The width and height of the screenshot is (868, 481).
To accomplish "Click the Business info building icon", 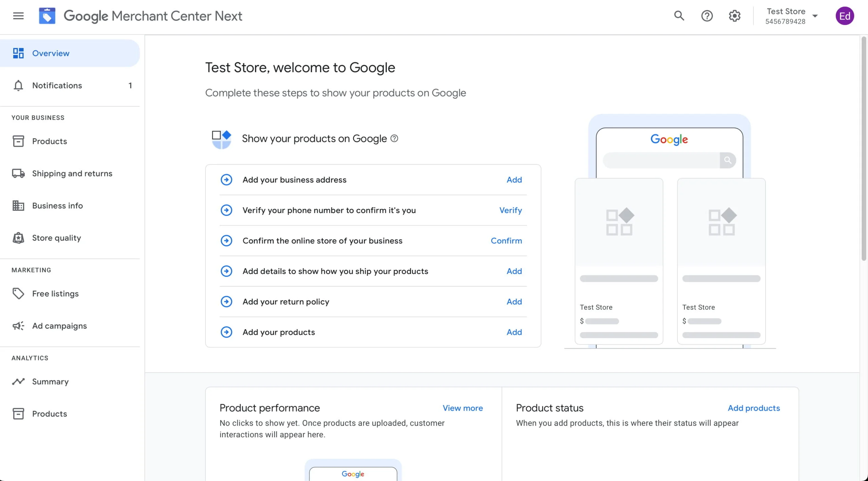I will tap(18, 206).
